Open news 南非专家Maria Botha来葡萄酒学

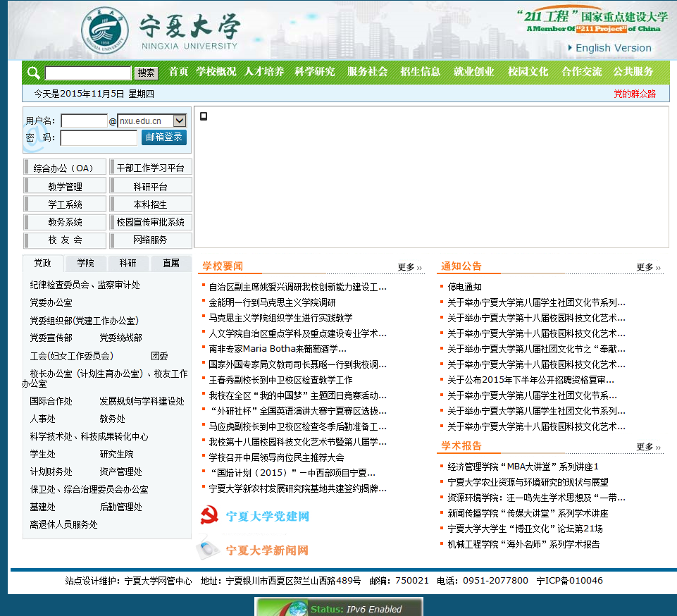[x=277, y=349]
